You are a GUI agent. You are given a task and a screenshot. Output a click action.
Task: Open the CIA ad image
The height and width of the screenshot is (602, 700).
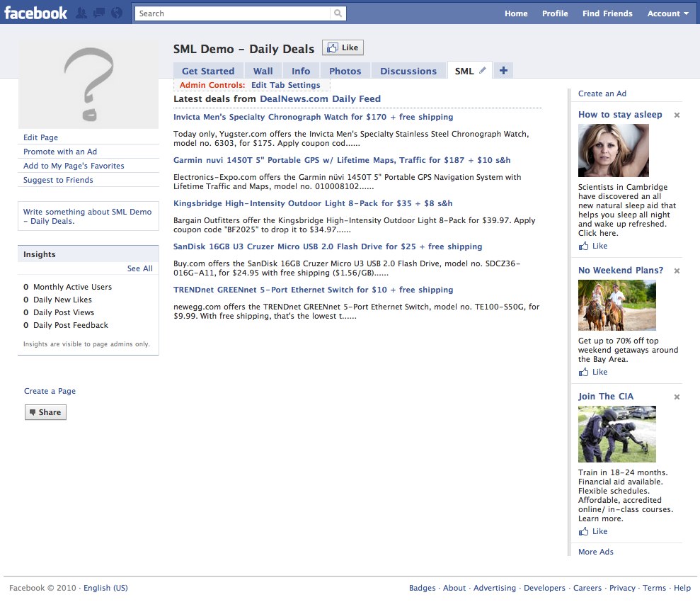[x=617, y=433]
